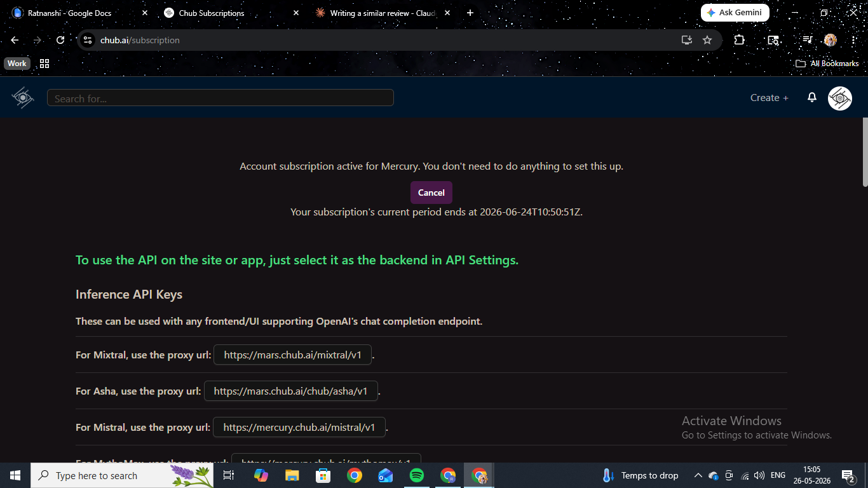Screen dimensions: 868x488
Task: Click the Windows taskbar search box
Action: coord(122,475)
